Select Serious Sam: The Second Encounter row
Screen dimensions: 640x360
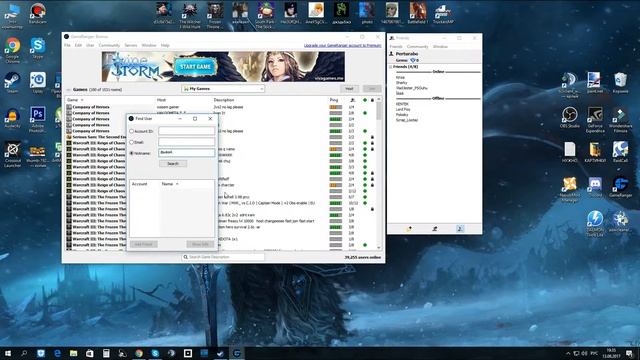pyautogui.click(x=223, y=137)
